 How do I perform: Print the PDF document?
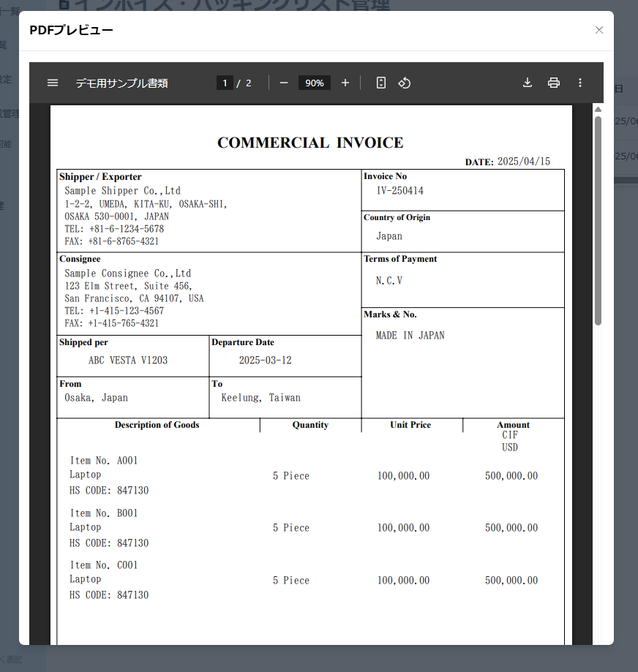(x=554, y=83)
